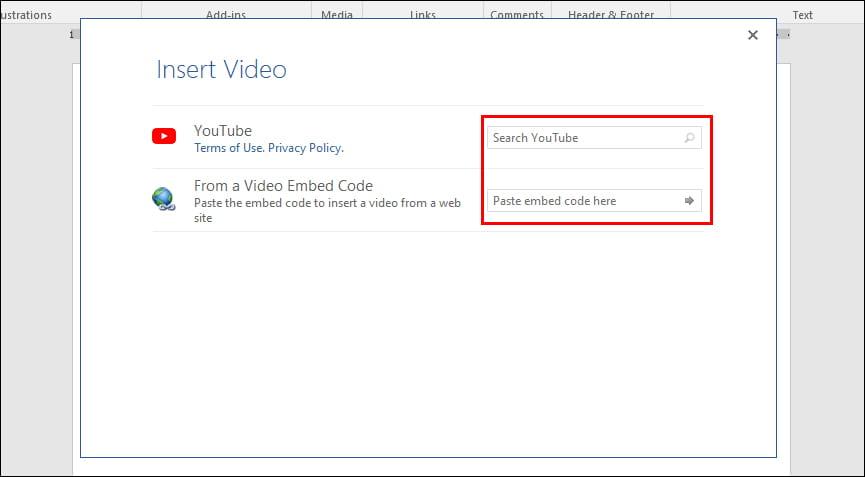The width and height of the screenshot is (865, 477).
Task: Open the YouTube Terms of Use link
Action: 229,148
